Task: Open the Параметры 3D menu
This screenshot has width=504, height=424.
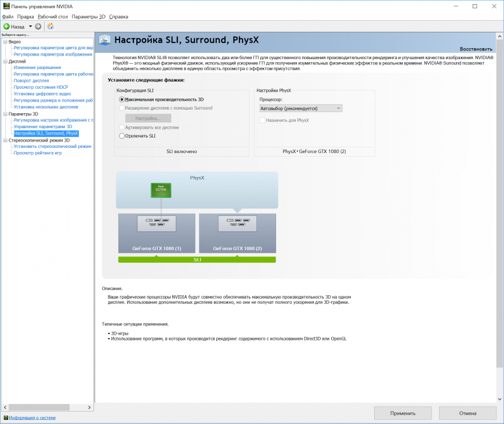Action: point(88,17)
